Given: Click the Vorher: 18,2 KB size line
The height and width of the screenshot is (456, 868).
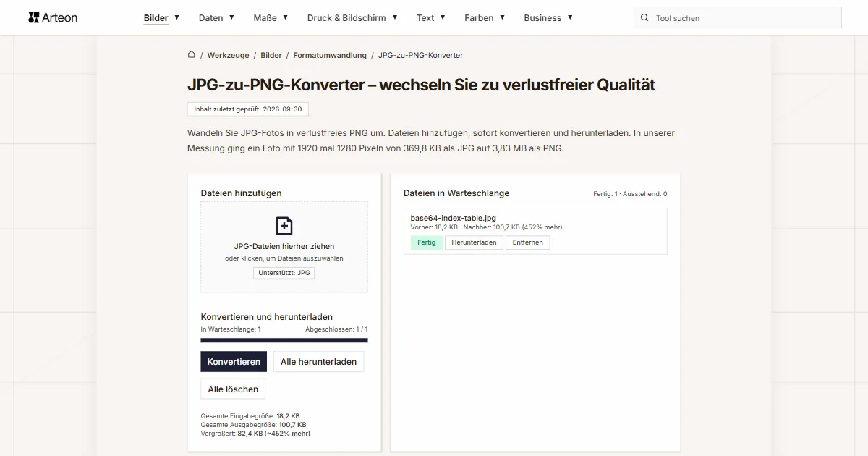Looking at the screenshot, I should click(x=486, y=227).
